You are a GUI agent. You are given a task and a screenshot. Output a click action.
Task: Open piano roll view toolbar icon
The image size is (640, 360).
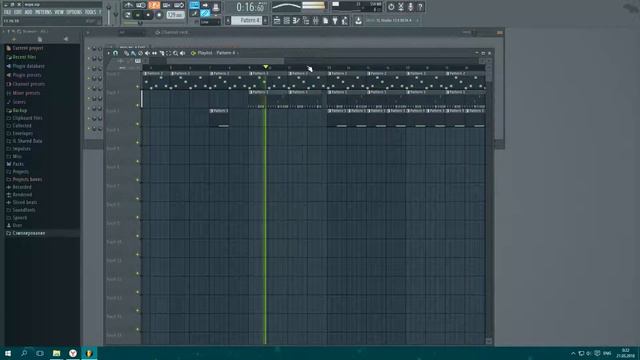[x=296, y=20]
